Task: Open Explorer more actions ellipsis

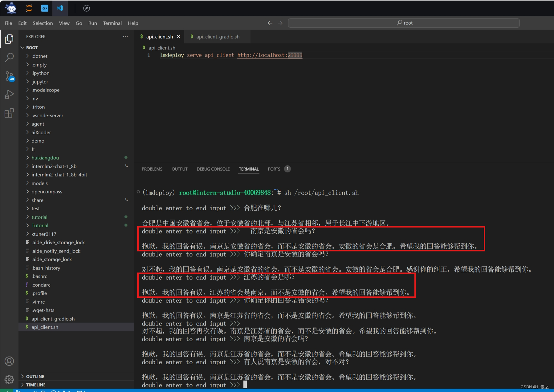Action: point(125,36)
